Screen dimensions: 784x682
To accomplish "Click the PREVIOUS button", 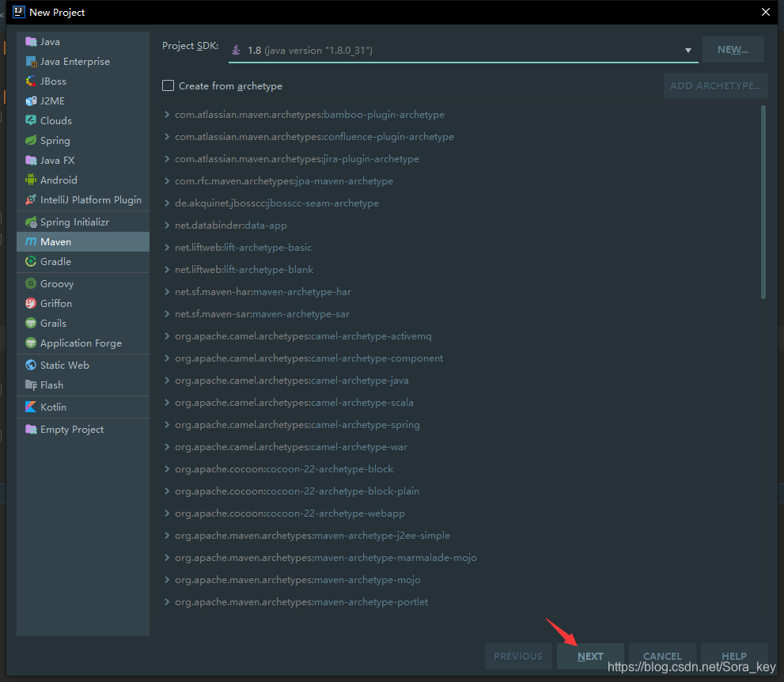I will tap(518, 656).
